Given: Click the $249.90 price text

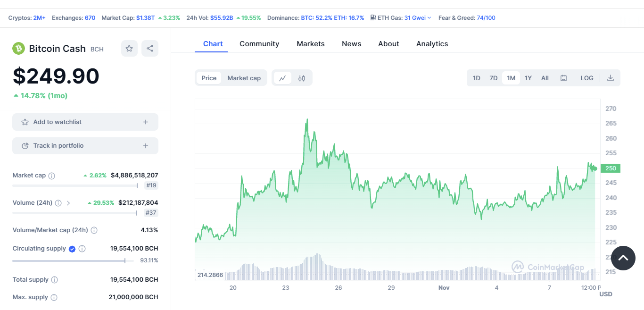Looking at the screenshot, I should [56, 76].
